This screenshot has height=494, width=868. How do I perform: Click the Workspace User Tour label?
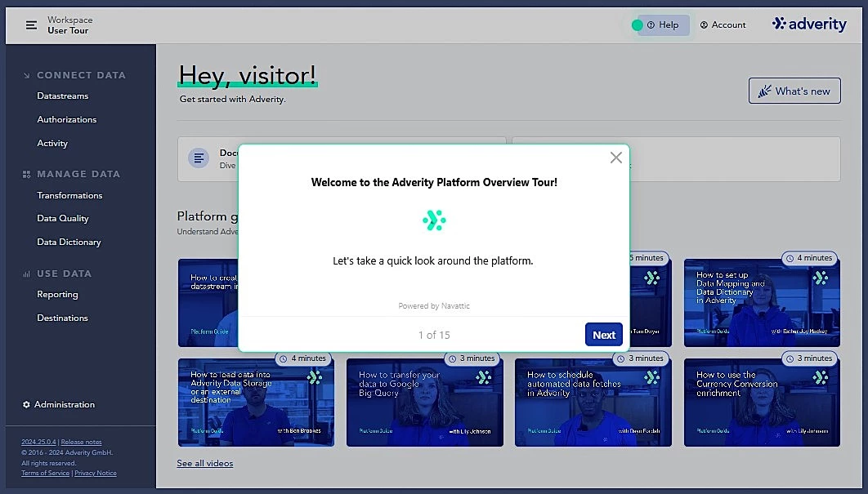[x=69, y=24]
